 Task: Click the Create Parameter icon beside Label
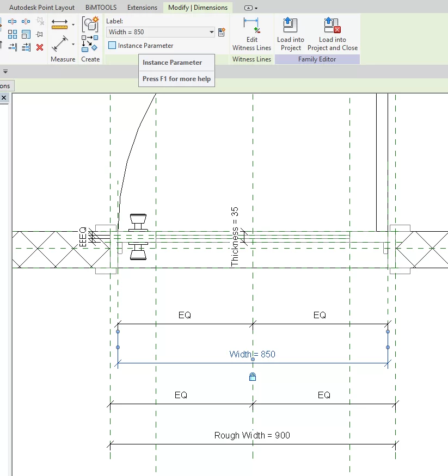click(x=222, y=32)
